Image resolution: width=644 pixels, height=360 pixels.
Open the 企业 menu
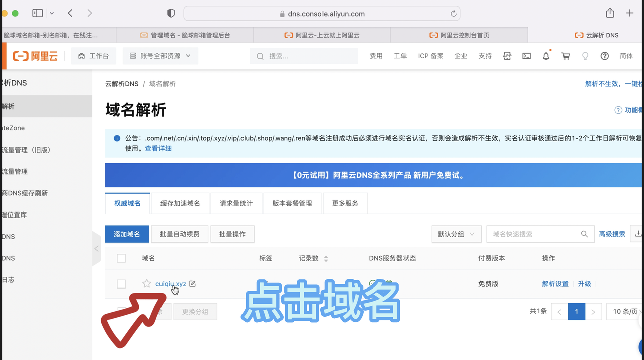(461, 56)
